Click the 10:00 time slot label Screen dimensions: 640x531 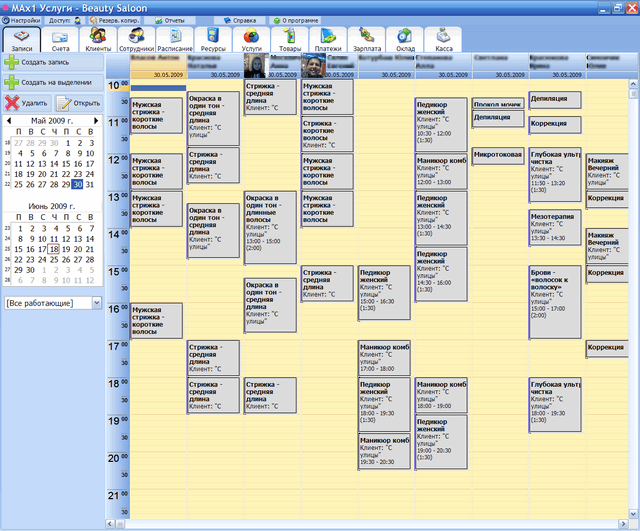pyautogui.click(x=118, y=86)
